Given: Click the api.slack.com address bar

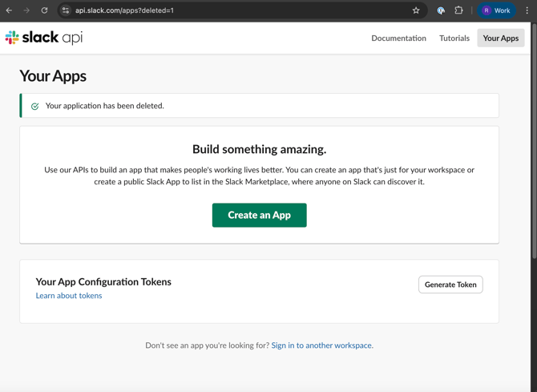Looking at the screenshot, I should [x=240, y=10].
